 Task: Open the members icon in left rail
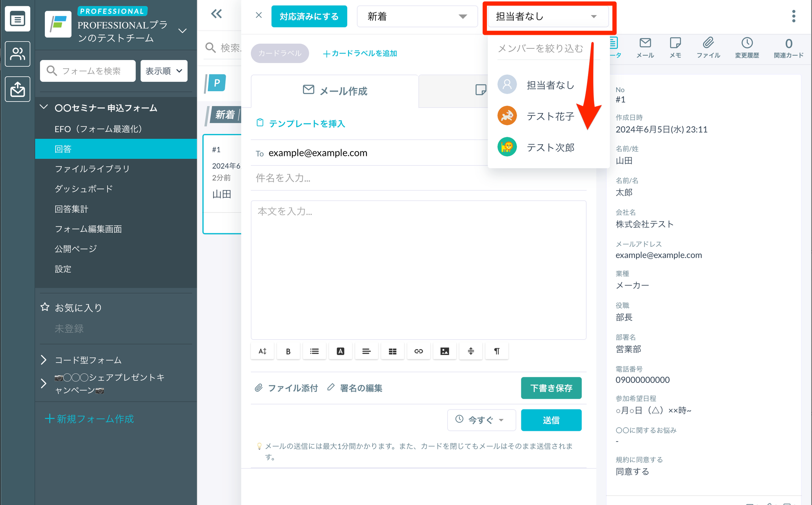click(x=17, y=54)
